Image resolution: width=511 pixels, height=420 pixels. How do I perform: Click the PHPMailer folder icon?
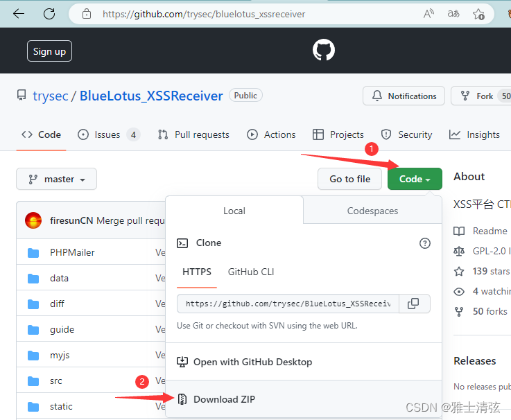(x=33, y=253)
